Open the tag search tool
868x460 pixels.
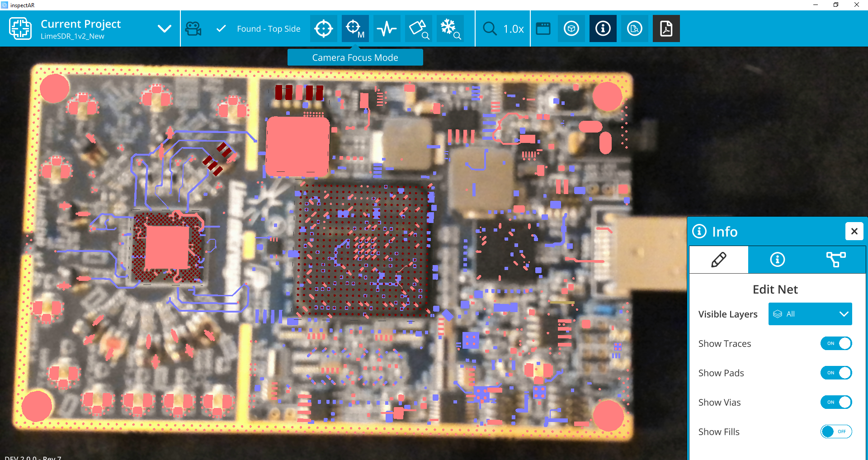tap(419, 28)
